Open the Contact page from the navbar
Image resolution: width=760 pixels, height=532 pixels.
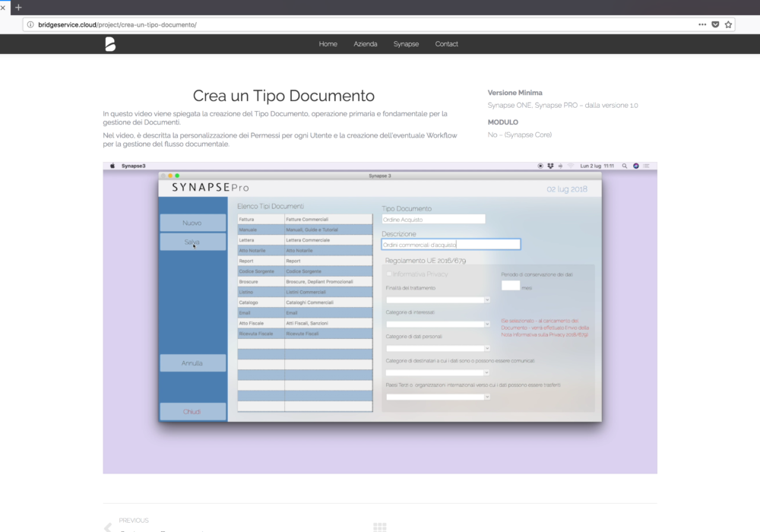(446, 44)
